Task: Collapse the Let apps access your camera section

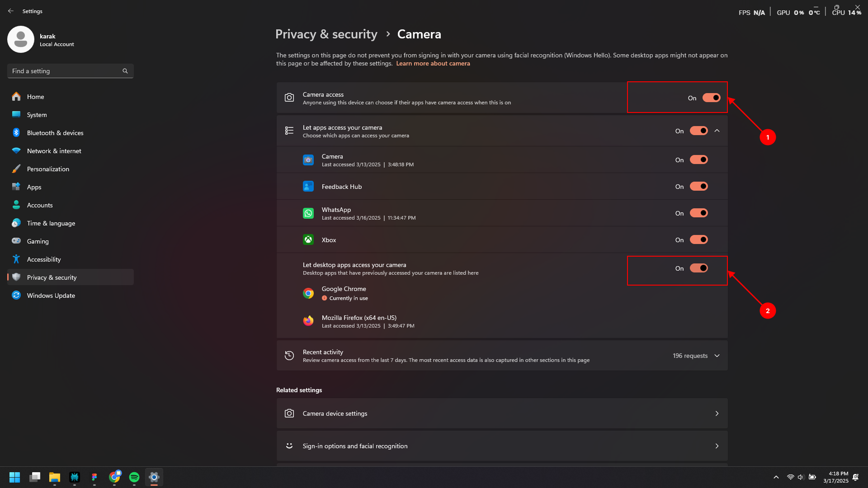Action: pos(717,131)
